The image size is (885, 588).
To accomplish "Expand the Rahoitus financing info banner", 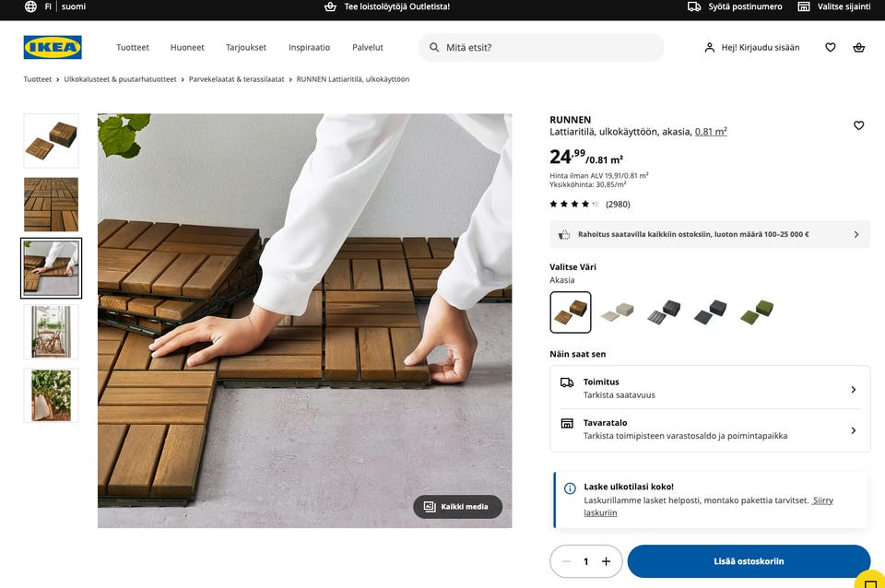I will tap(710, 234).
